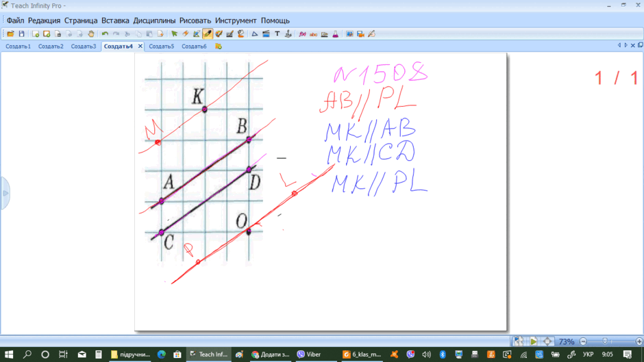Screen dimensions: 644x362
Task: Open the Помощь menu
Action: pos(275,21)
